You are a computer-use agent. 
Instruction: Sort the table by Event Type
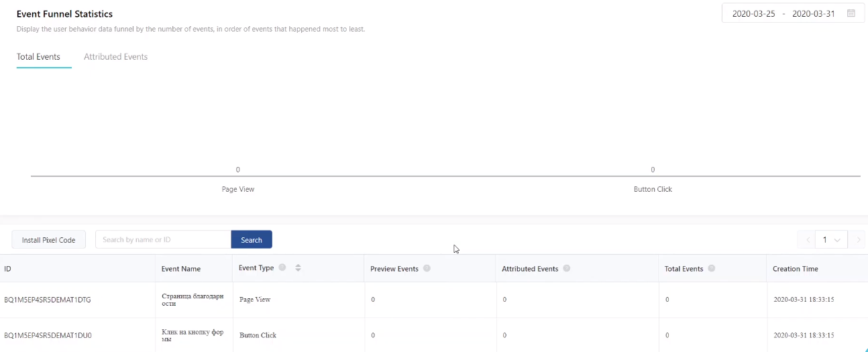298,268
